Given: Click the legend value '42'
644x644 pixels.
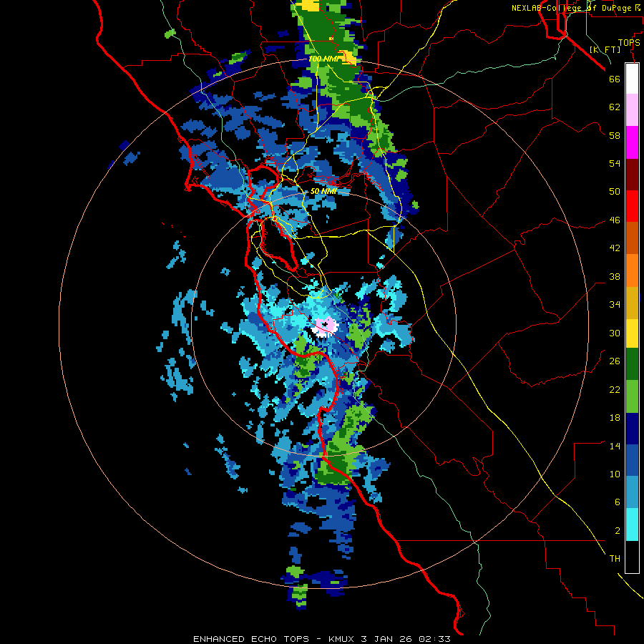Looking at the screenshot, I should coord(615,248).
